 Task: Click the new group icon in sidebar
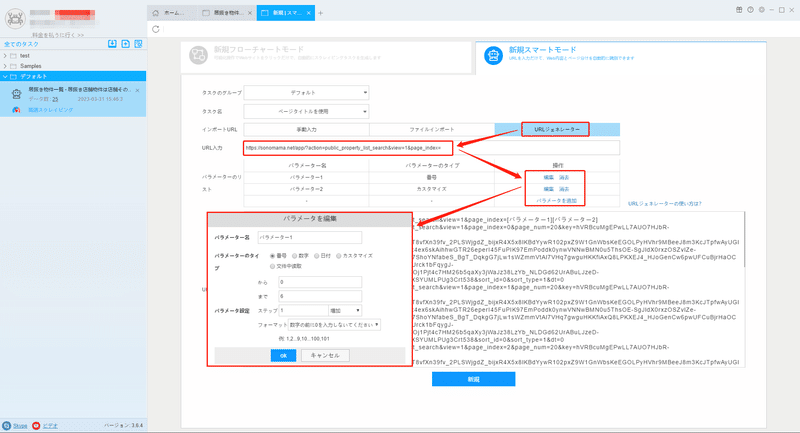click(126, 44)
